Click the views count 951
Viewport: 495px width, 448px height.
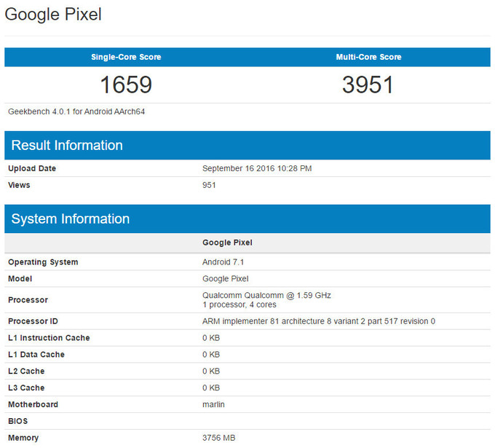[x=209, y=185]
